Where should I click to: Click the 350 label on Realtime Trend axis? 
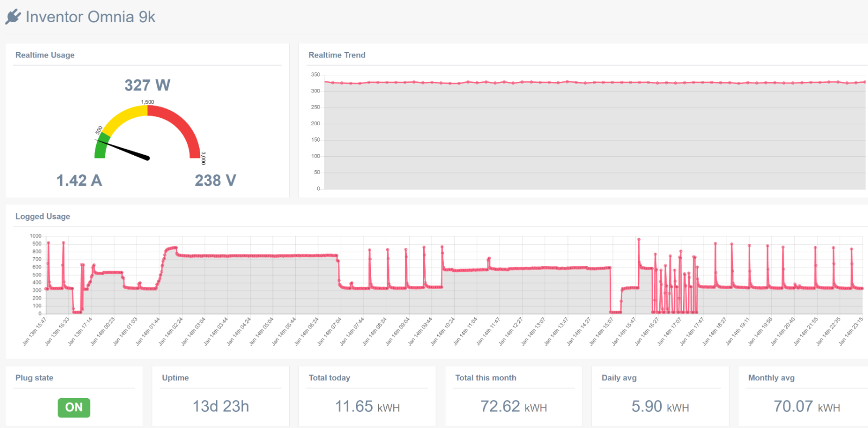(x=316, y=74)
